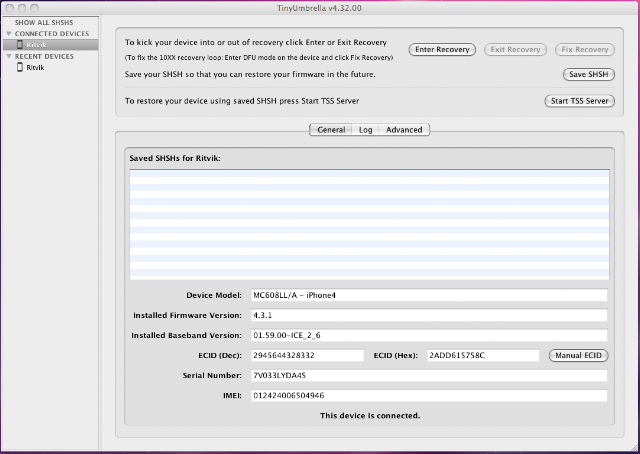The image size is (640, 454).
Task: Click the ECID (Hex) field
Action: [483, 355]
